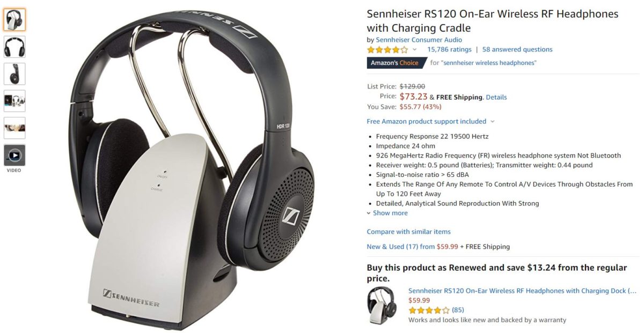Click the renewed product star rating (85)

[x=436, y=310]
